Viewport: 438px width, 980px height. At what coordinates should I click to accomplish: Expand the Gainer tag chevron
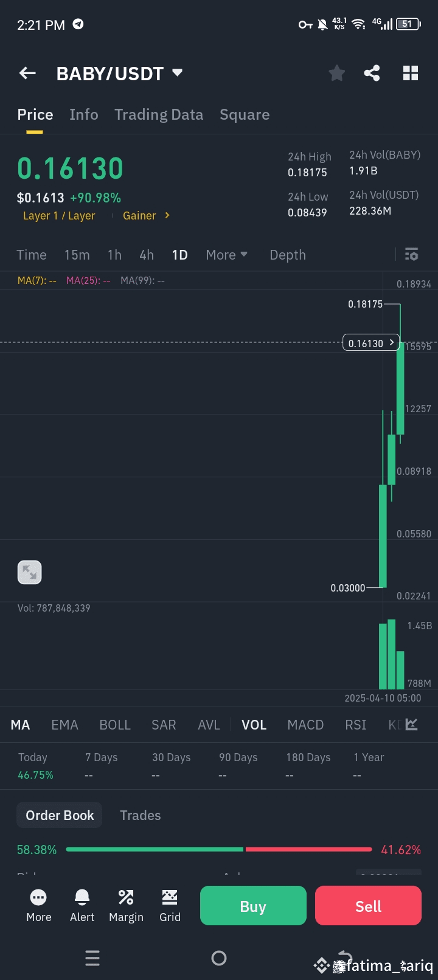coord(167,215)
